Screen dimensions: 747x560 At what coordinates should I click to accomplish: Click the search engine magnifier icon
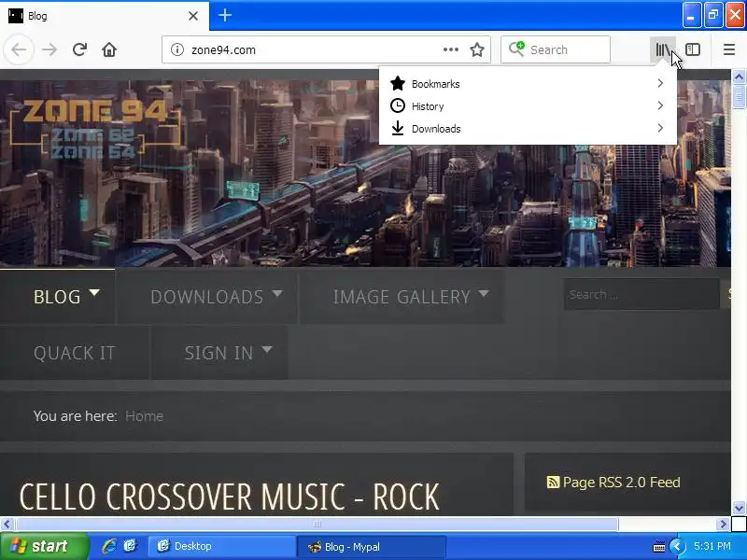pyautogui.click(x=516, y=49)
